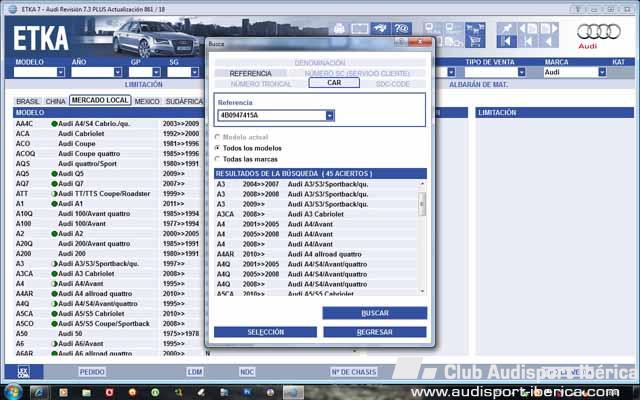The width and height of the screenshot is (640, 400).
Task: Click the printer icon in the ETKA toolbar
Action: click(339, 29)
